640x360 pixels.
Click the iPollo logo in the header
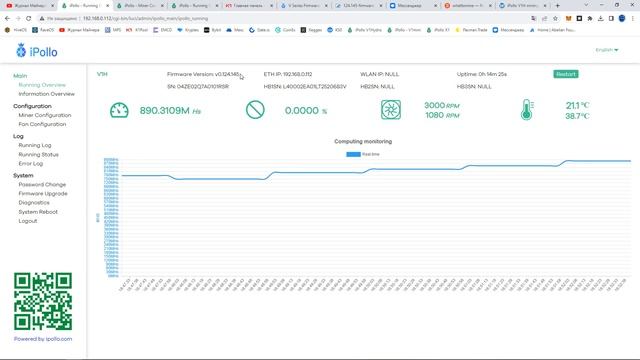click(36, 51)
